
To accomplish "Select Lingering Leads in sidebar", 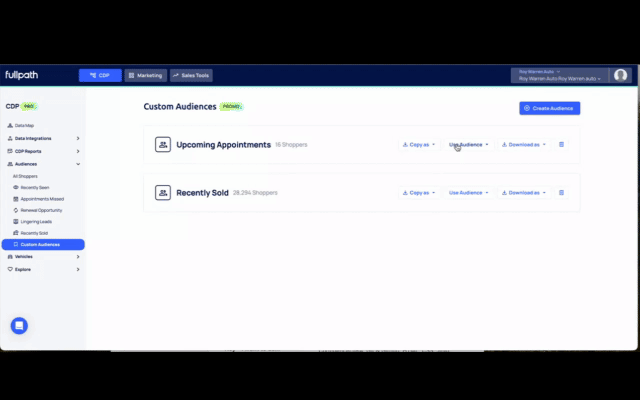I will (36, 221).
